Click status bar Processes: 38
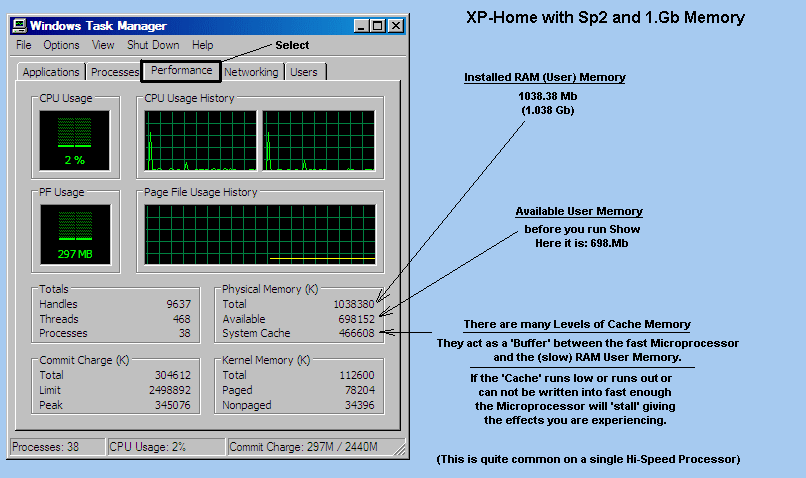The image size is (806, 478). pos(57,447)
